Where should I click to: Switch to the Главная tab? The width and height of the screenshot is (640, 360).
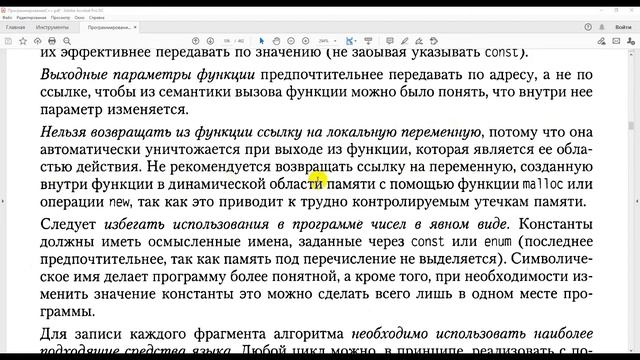point(16,27)
